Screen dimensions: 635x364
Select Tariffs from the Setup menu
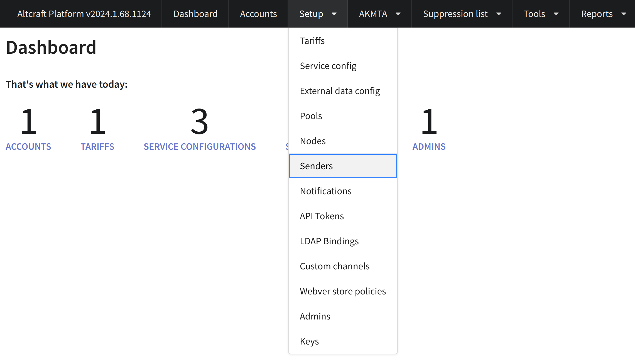343,41
